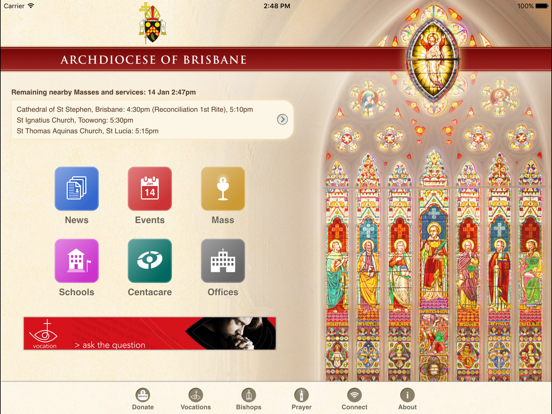Launch the Centacare icon
552x414 pixels.
pos(150,261)
